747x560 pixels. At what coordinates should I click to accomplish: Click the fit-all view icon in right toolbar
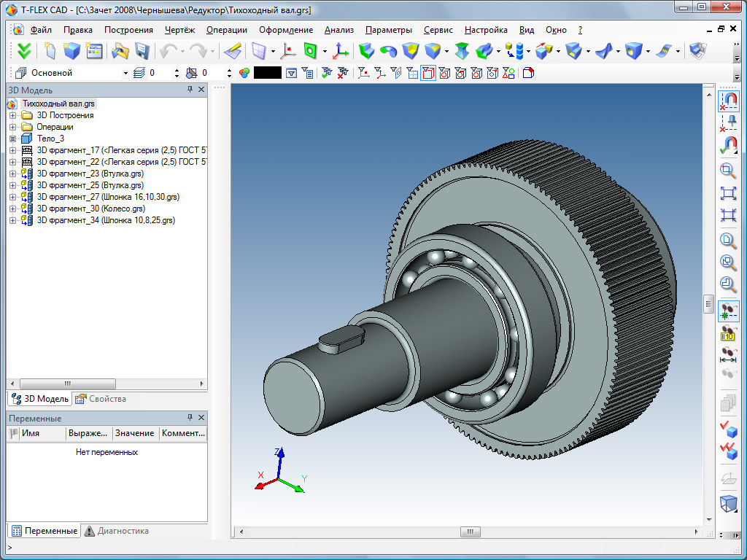pos(728,193)
